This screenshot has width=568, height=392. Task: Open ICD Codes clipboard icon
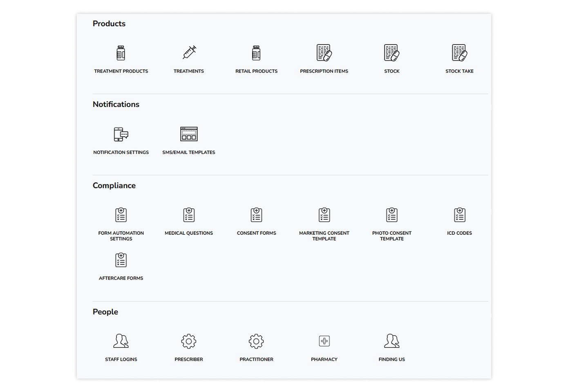[x=459, y=215]
